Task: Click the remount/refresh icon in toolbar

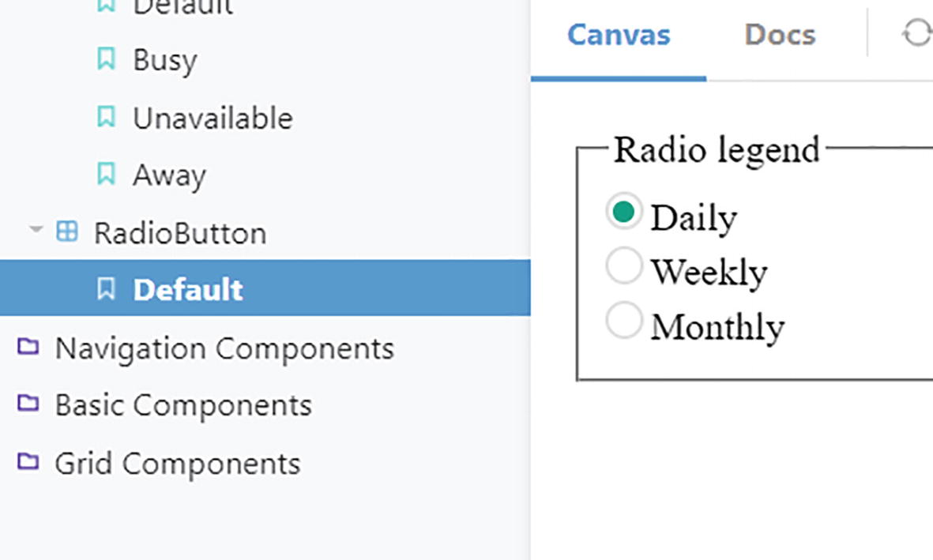Action: (917, 34)
